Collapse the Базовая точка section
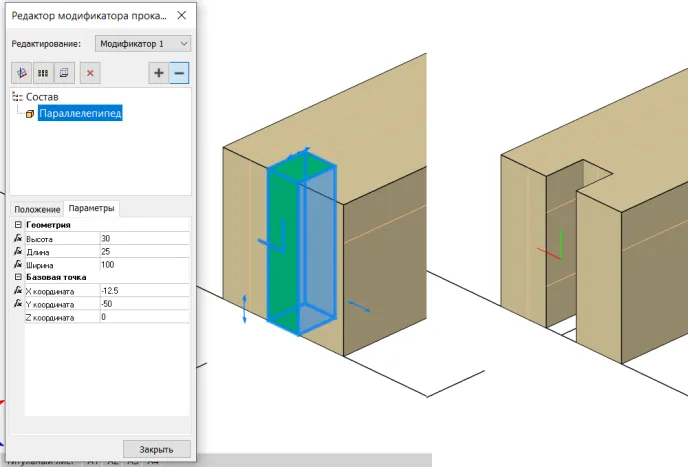 (x=18, y=277)
